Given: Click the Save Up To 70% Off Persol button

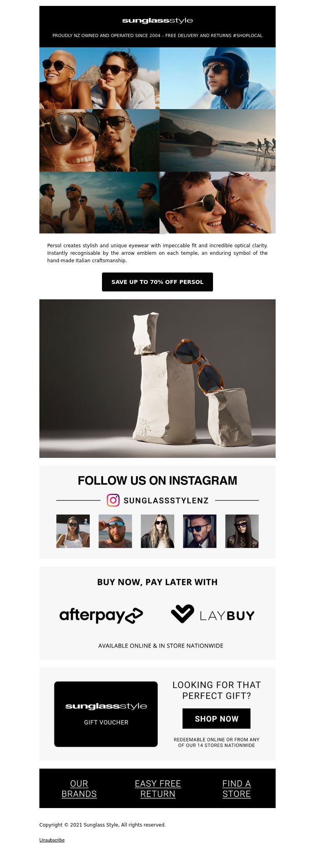Looking at the screenshot, I should (x=157, y=282).
